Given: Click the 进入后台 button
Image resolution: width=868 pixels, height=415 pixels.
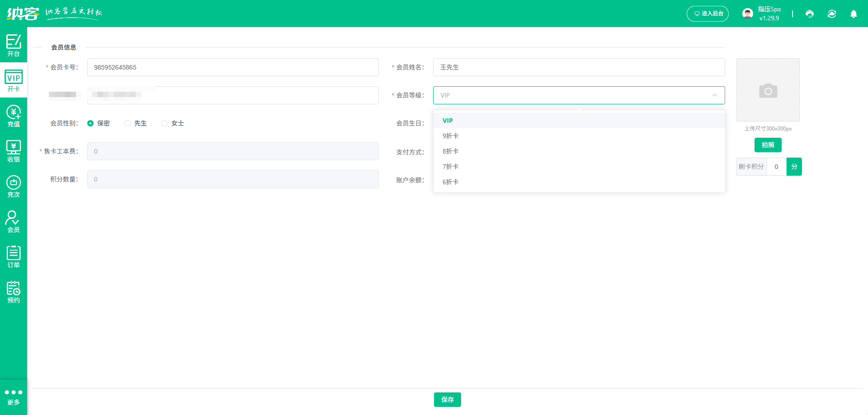Looking at the screenshot, I should point(708,14).
